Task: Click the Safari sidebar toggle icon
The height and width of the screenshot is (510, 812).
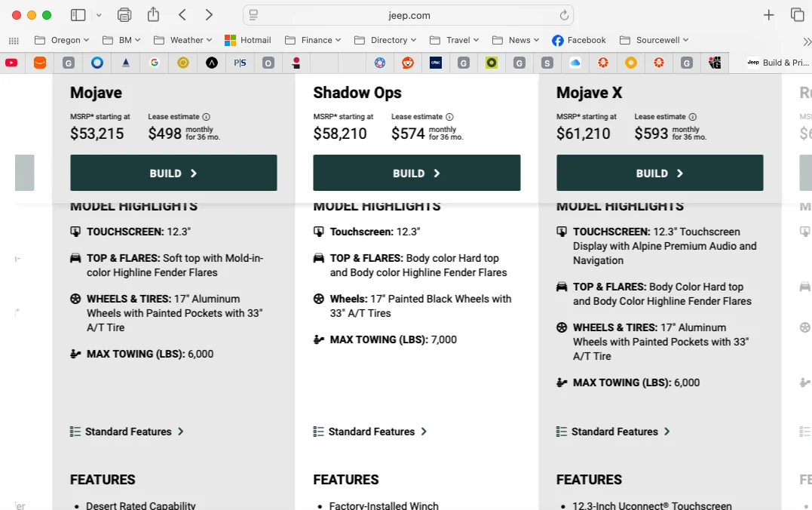Action: tap(78, 15)
